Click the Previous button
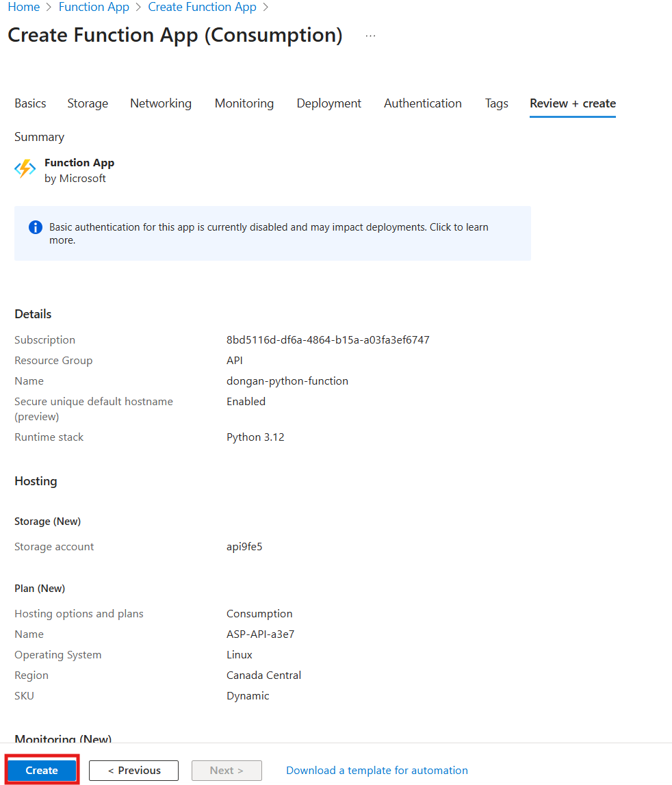 [133, 770]
